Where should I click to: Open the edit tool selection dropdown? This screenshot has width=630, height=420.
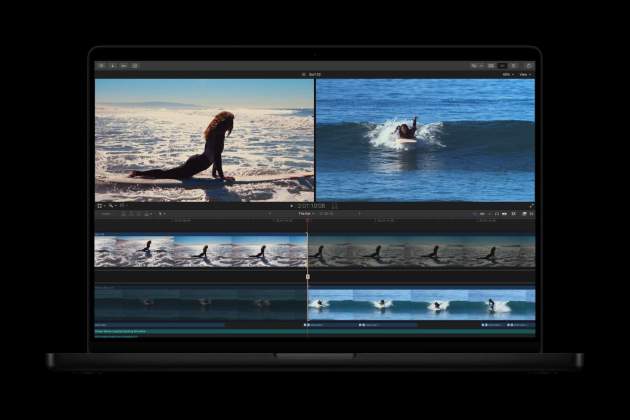[x=161, y=214]
